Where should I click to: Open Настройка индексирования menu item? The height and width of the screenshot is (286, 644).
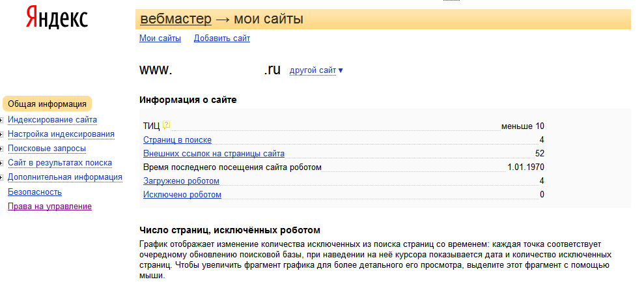pos(61,134)
